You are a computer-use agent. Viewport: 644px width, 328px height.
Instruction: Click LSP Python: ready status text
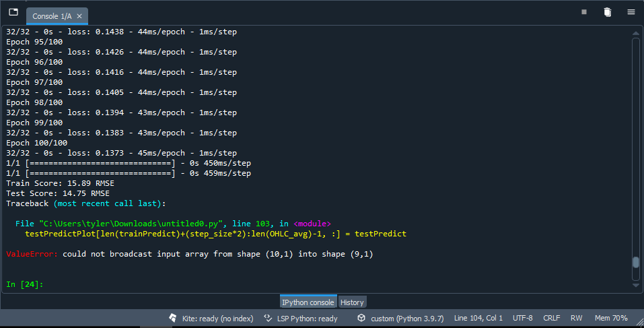click(x=308, y=319)
